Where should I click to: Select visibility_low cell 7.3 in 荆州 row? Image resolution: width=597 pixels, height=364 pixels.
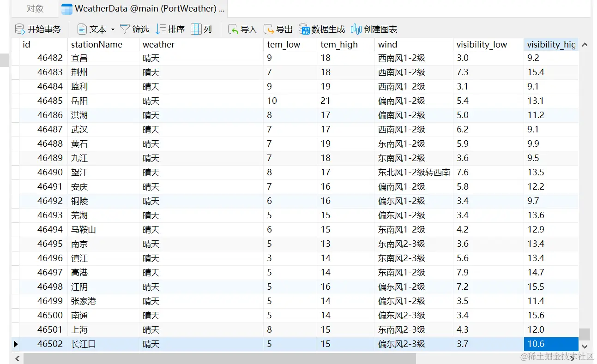click(x=488, y=72)
